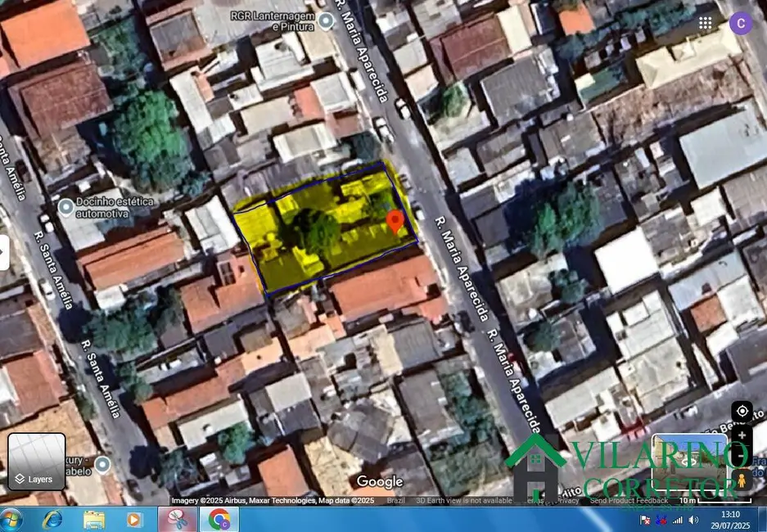767x532 pixels.
Task: Zoom in with the plus button
Action: pos(742,434)
